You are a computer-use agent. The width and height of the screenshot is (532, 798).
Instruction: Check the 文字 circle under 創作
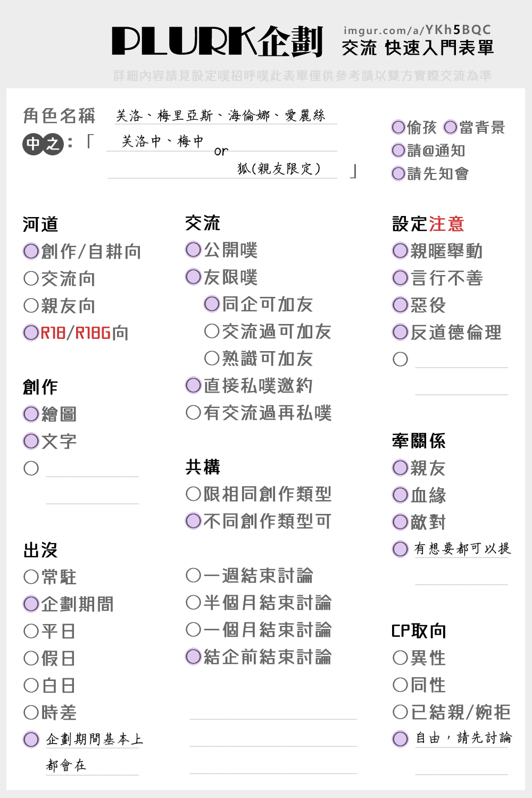pyautogui.click(x=31, y=441)
